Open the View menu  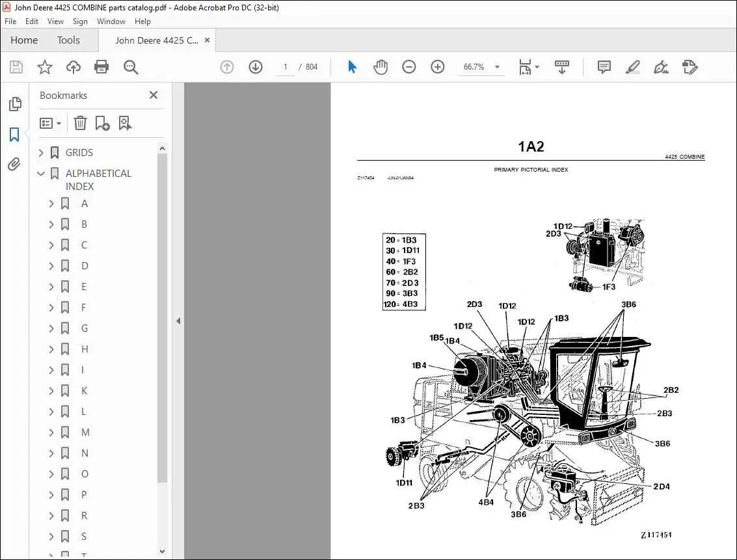(x=55, y=21)
